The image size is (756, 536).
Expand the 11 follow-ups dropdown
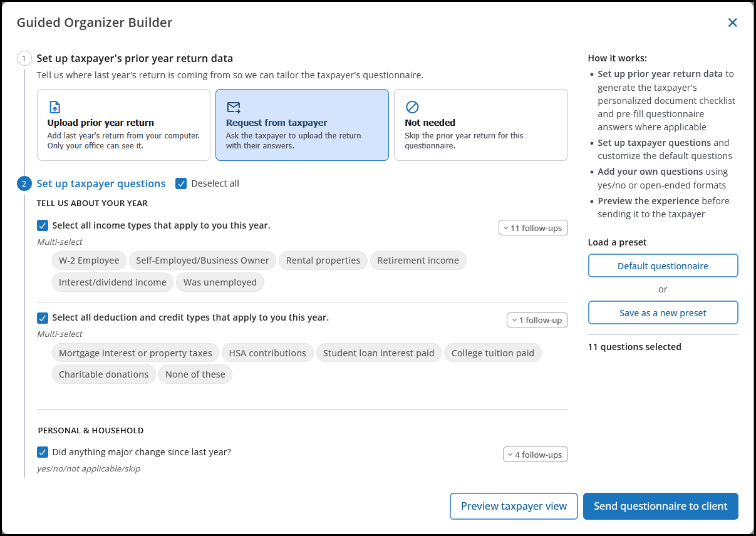pos(533,228)
